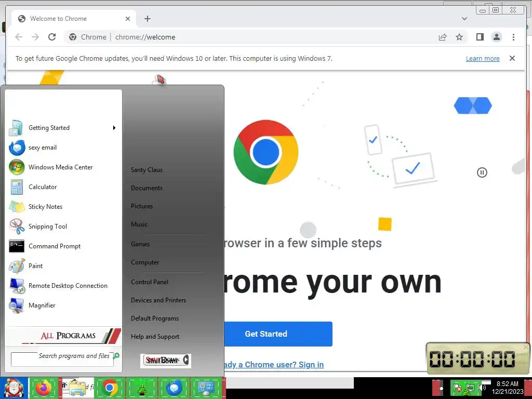
Task: Click the Action Center flag tray icon
Action: [458, 388]
